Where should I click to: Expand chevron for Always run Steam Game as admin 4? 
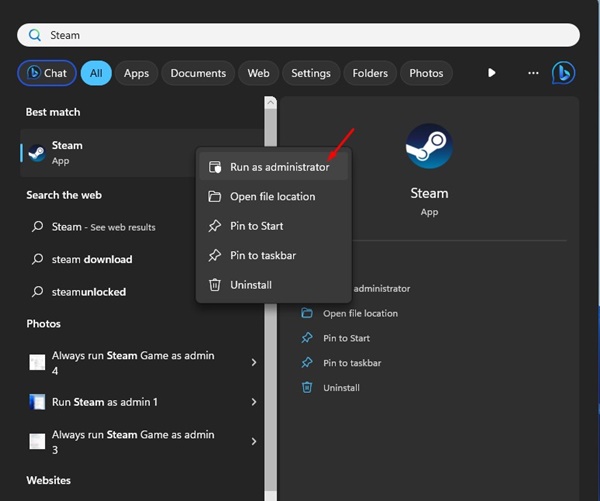tap(254, 362)
